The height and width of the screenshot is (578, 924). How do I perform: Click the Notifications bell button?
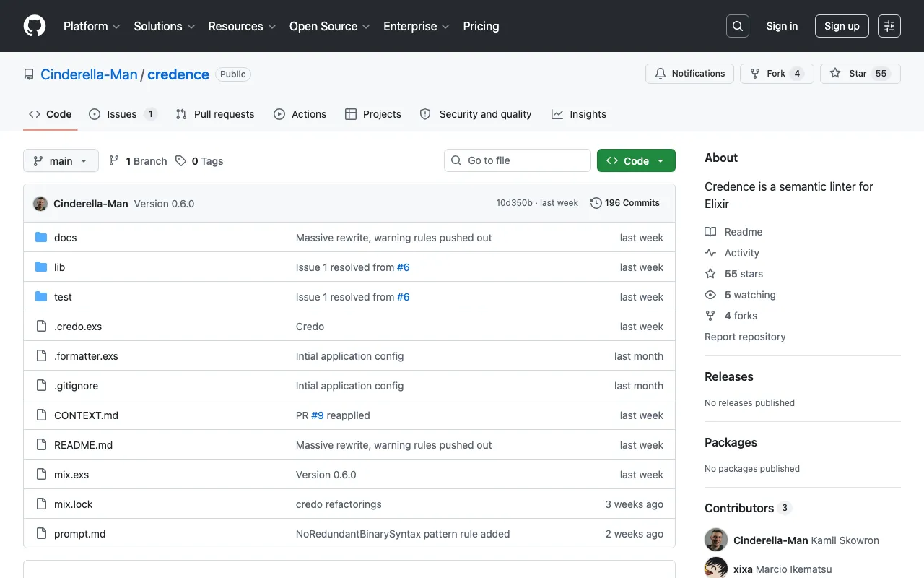coord(690,74)
